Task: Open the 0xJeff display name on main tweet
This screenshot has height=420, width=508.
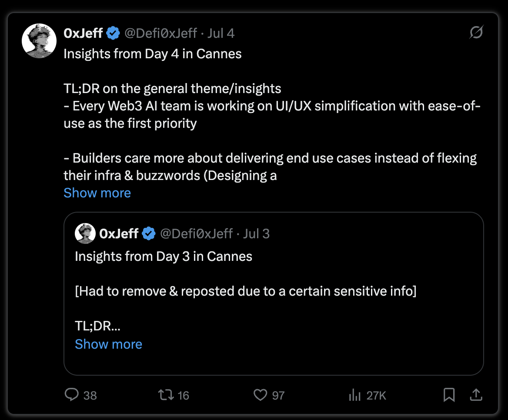Action: [x=83, y=33]
